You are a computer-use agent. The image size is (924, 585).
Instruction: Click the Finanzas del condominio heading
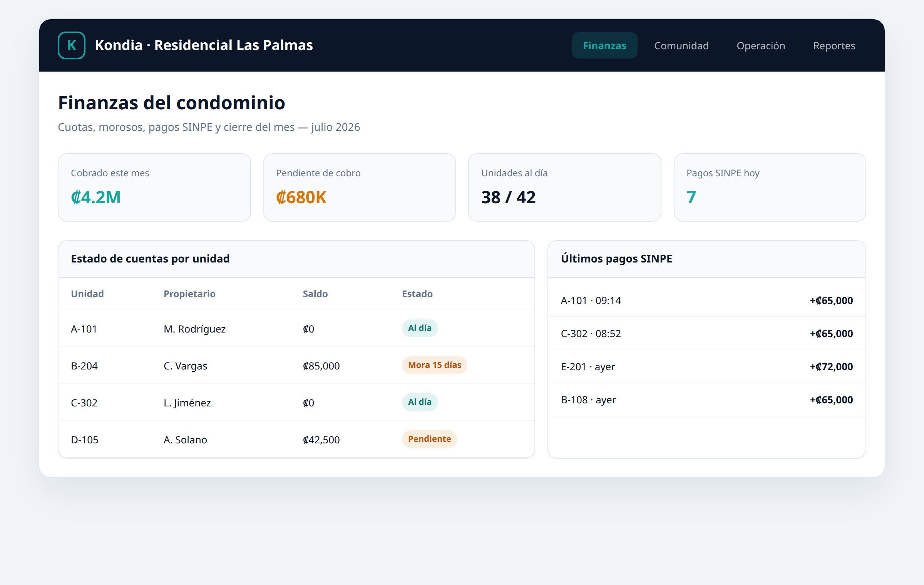point(172,103)
